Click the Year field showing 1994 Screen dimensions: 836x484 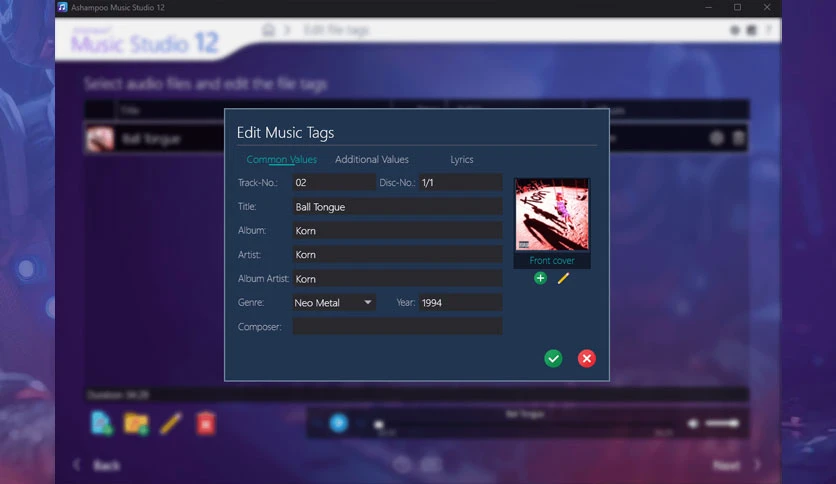point(460,302)
